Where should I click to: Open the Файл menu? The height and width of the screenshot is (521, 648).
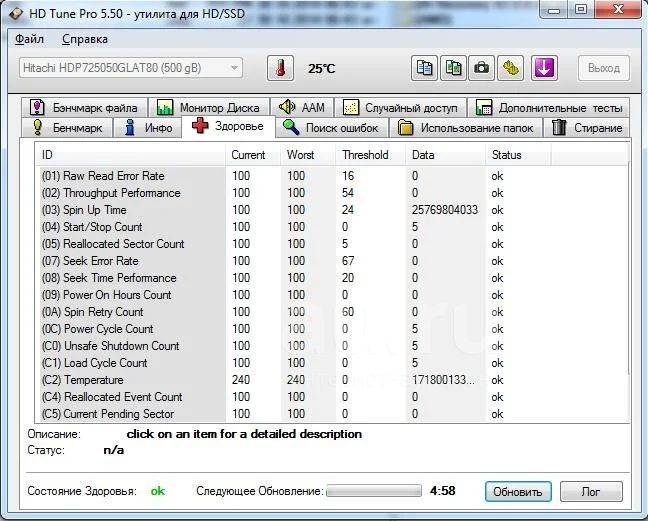click(29, 39)
